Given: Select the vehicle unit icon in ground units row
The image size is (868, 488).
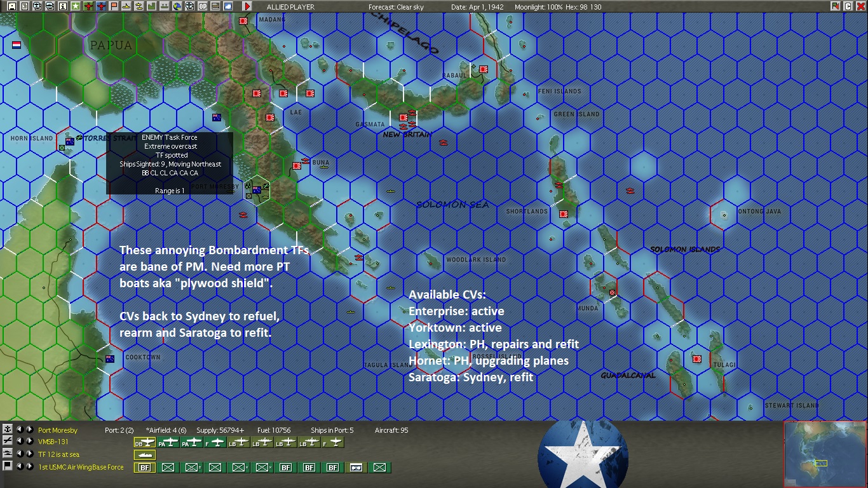Looking at the screenshot, I should point(356,468).
